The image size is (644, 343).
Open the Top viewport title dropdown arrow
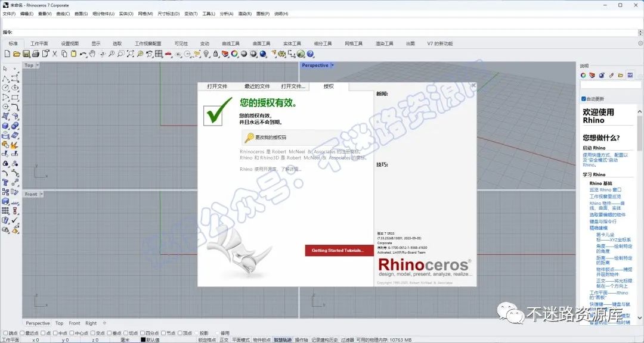pos(38,66)
